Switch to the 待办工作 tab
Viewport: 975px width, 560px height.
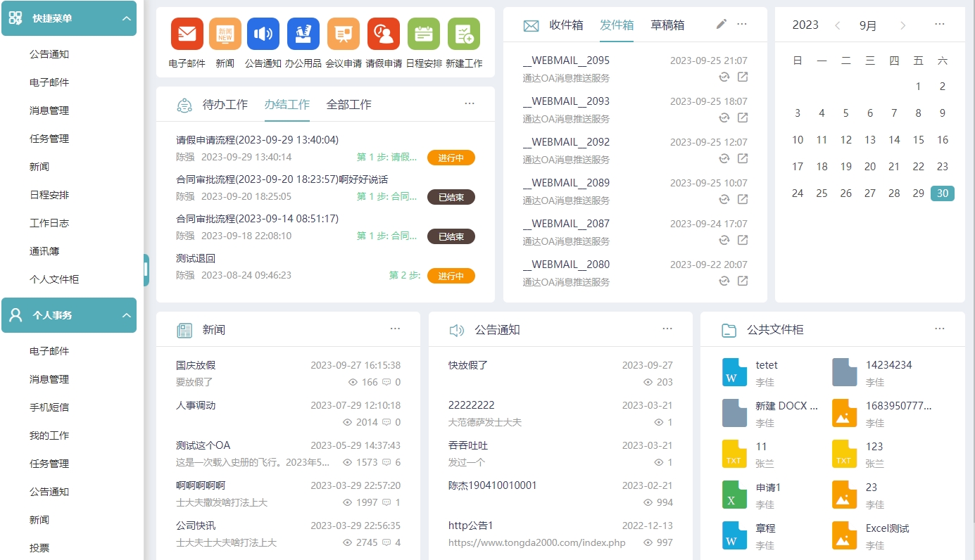coord(225,104)
